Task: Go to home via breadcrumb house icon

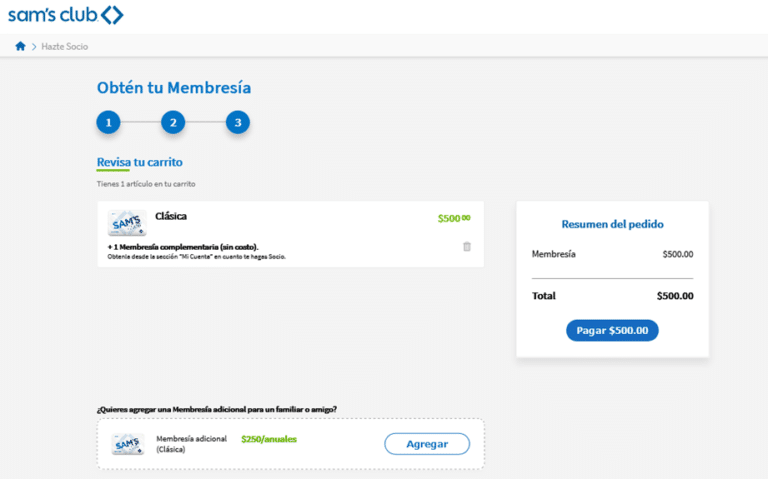Action: tap(20, 46)
